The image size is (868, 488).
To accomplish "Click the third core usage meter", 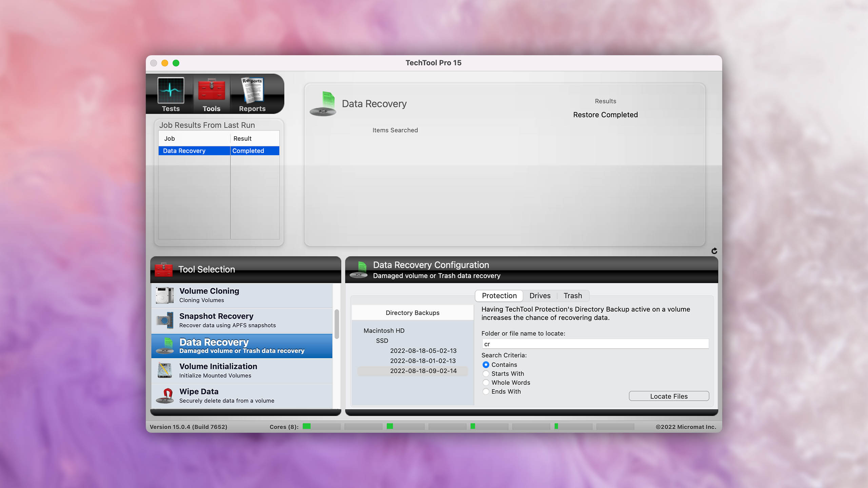I will (x=406, y=426).
